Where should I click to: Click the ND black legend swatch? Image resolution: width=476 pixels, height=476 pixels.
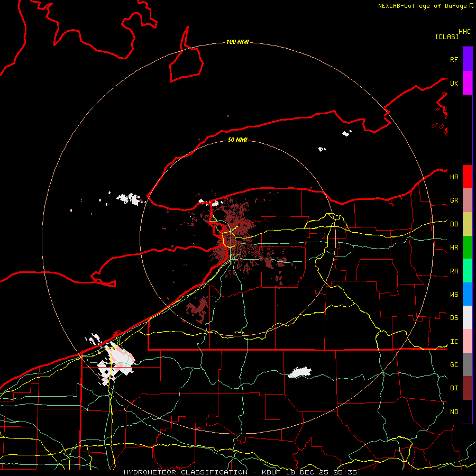tap(467, 411)
